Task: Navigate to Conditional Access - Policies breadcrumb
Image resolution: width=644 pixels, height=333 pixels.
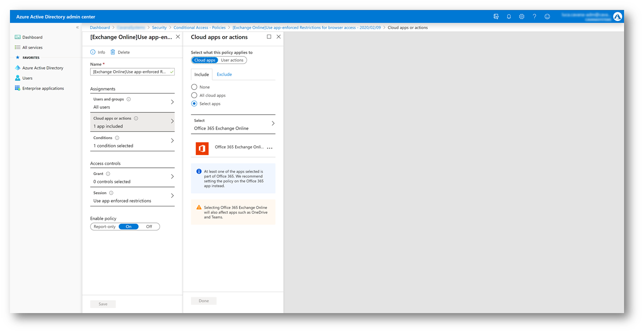Action: tap(199, 28)
